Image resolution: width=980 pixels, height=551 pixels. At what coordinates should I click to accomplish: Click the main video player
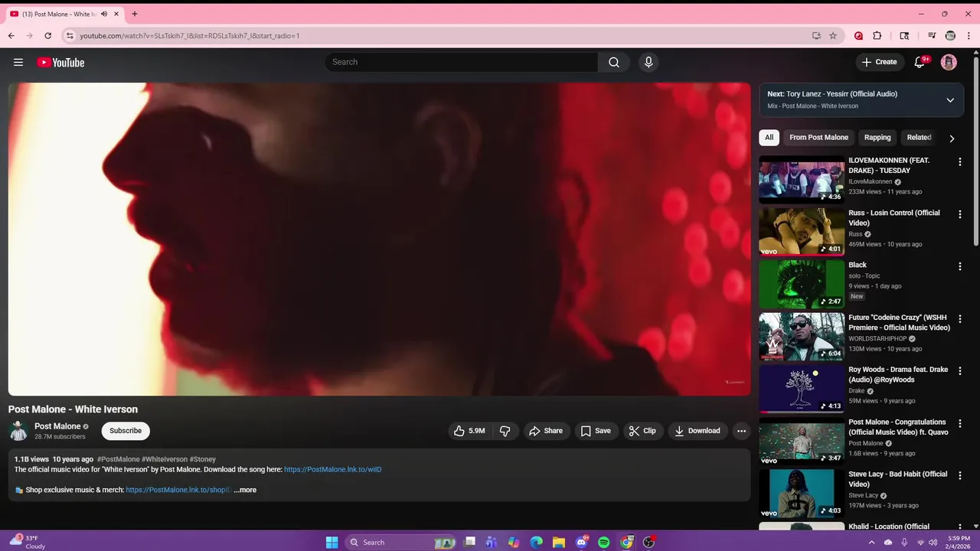point(380,239)
